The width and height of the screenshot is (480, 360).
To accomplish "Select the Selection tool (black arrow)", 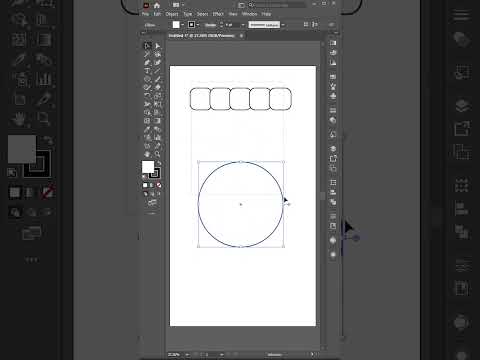I will click(x=147, y=46).
